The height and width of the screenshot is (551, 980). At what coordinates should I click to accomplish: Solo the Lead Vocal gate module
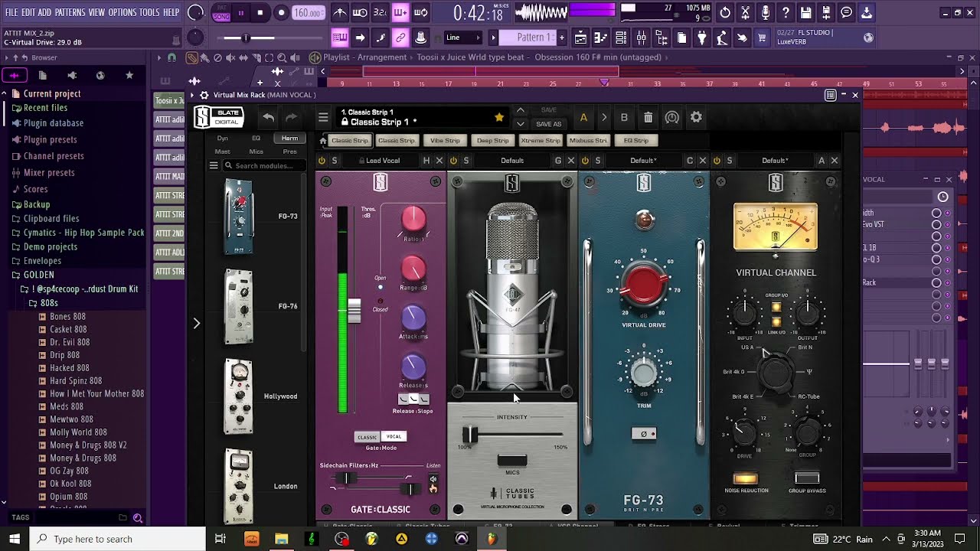pyautogui.click(x=335, y=161)
